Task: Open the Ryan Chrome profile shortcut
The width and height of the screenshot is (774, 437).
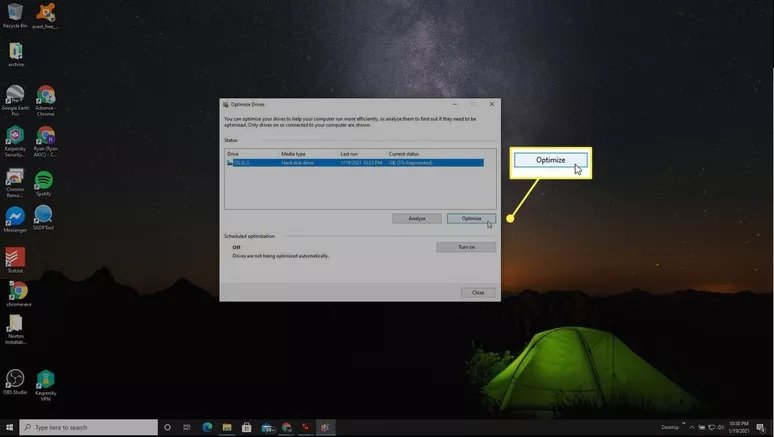Action: point(45,141)
